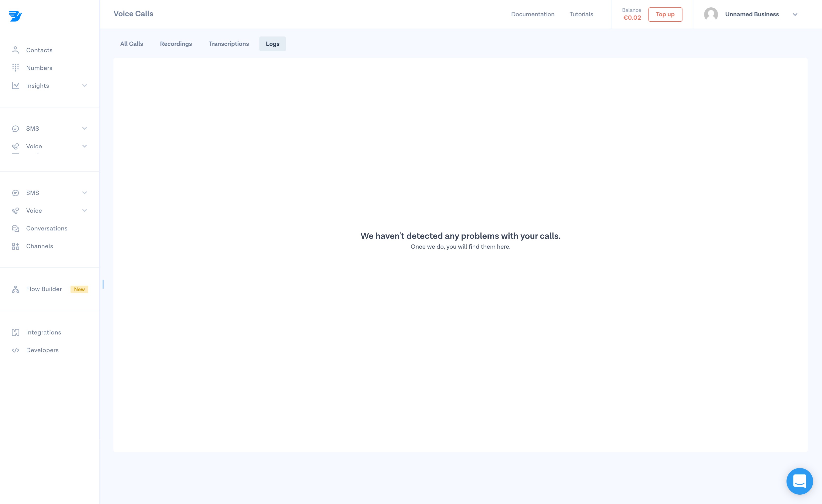Expand the Voice chevron in the group below Insights
The image size is (822, 504).
tap(84, 146)
